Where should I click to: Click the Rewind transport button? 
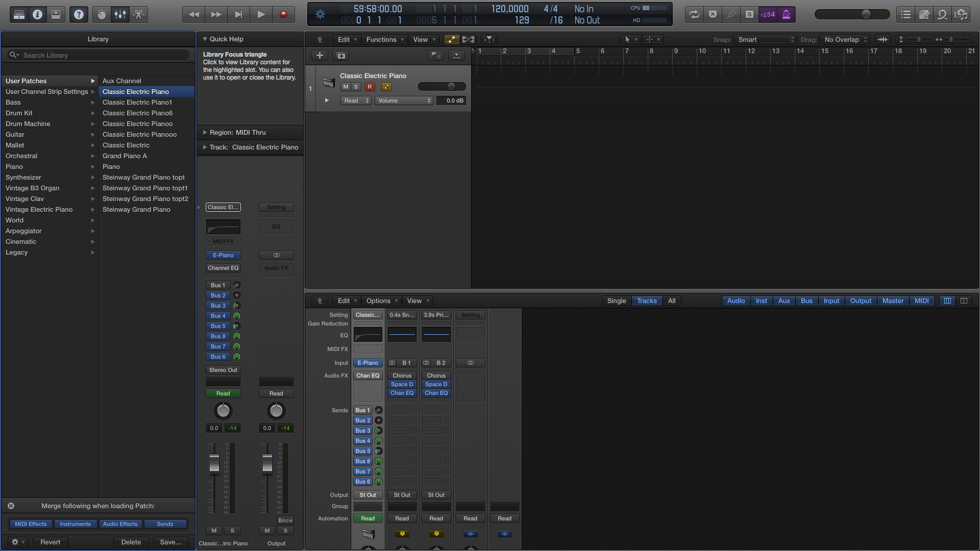194,15
